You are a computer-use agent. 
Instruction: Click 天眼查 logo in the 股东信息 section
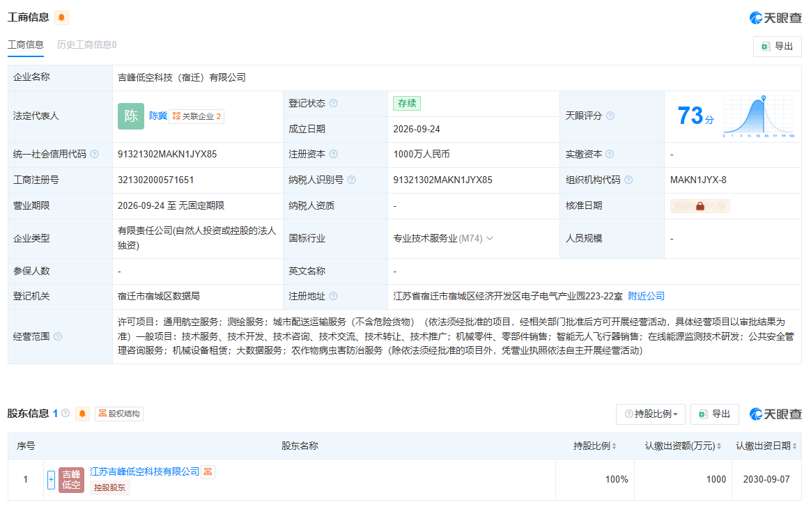pos(775,414)
